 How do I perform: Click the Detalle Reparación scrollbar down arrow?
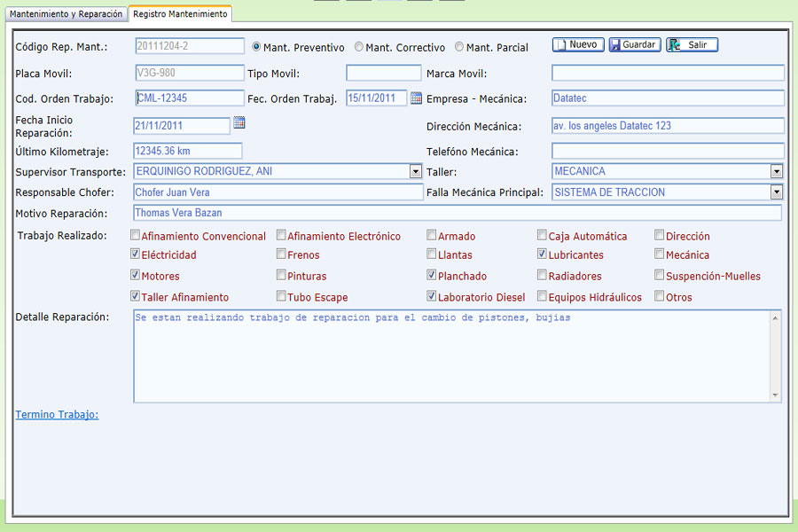tap(777, 395)
